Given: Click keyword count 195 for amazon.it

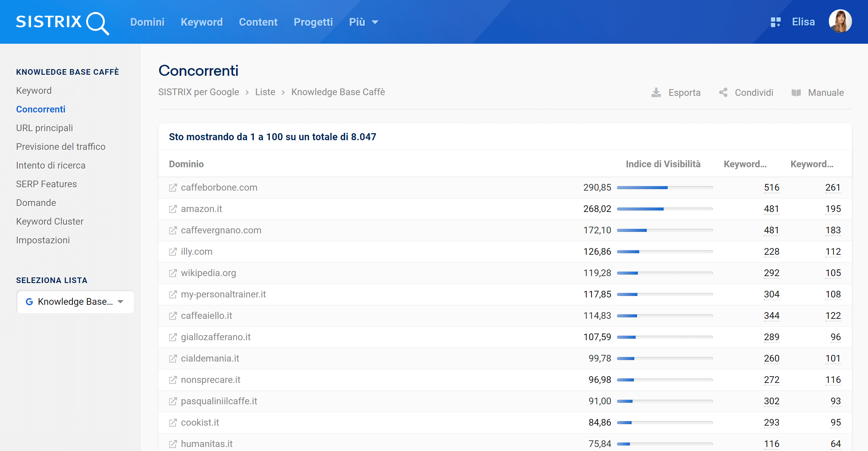Looking at the screenshot, I should 833,209.
